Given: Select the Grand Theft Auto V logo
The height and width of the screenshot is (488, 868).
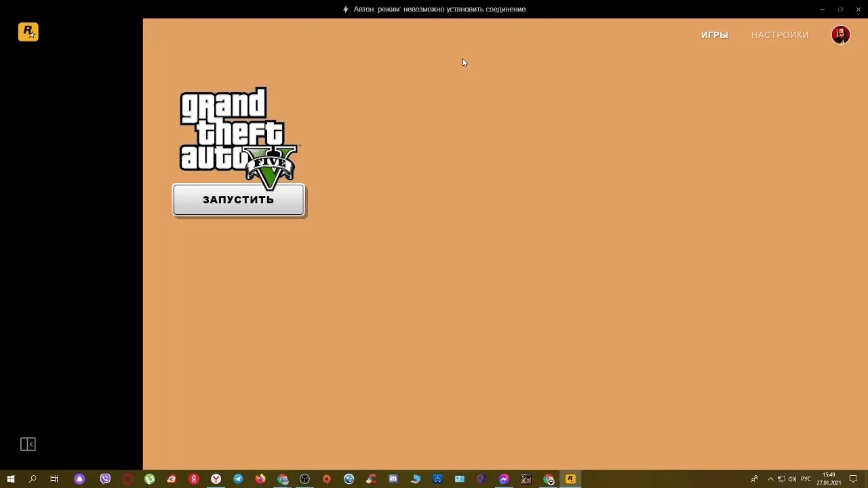Looking at the screenshot, I should (239, 138).
